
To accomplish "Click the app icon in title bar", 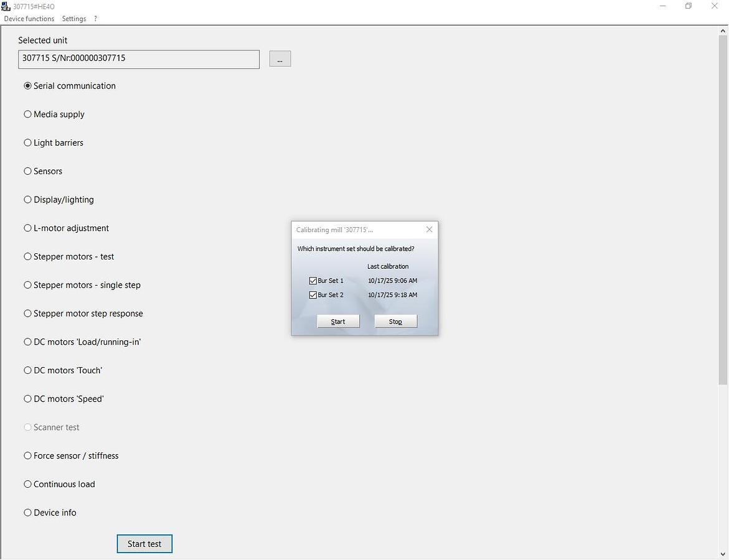I will [6, 6].
